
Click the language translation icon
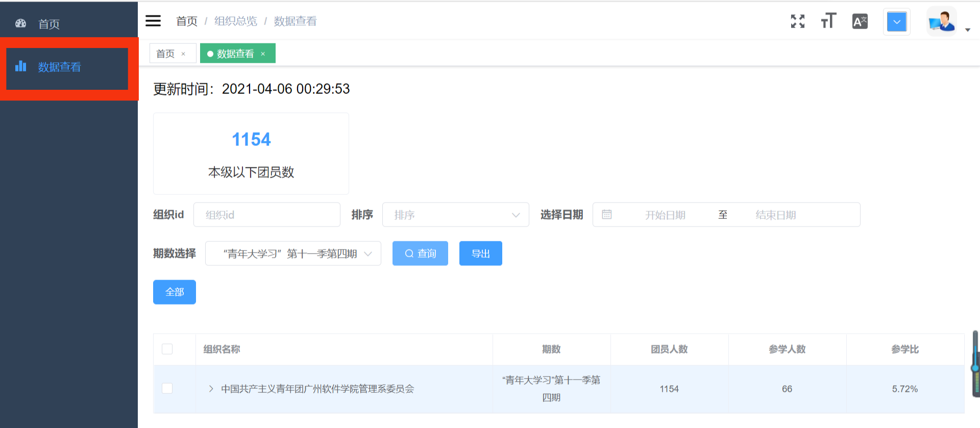860,21
